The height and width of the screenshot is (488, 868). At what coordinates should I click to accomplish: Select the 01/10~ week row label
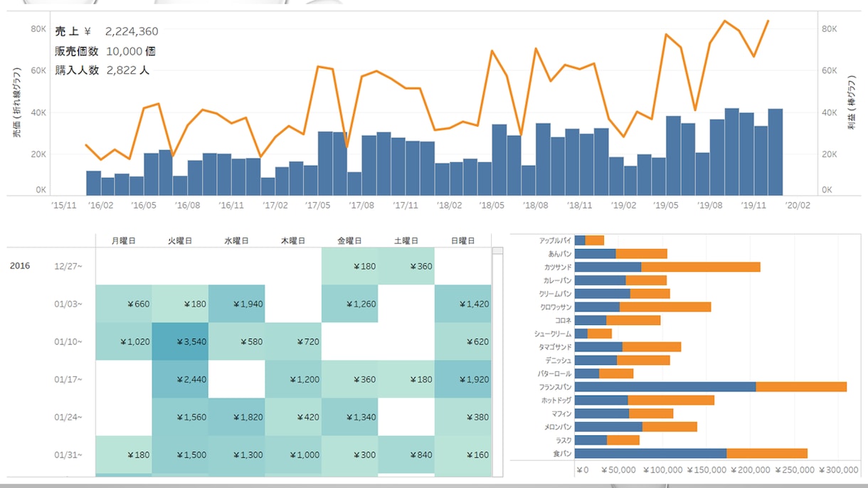pyautogui.click(x=68, y=341)
